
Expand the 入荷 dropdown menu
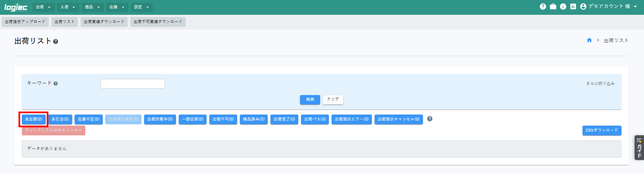pos(68,7)
